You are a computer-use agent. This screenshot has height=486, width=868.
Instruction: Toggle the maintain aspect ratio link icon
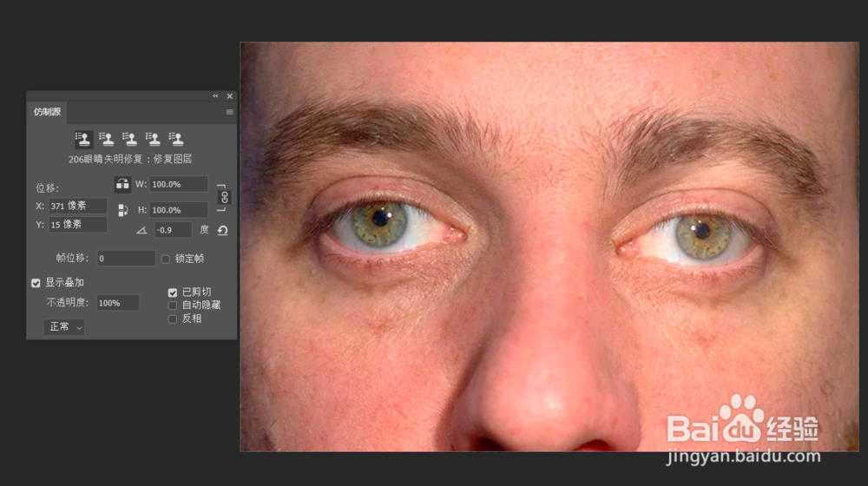(224, 198)
